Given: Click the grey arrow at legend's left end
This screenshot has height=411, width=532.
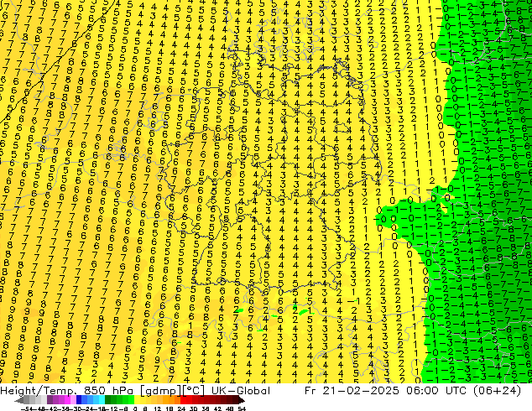Looking at the screenshot, I should pyautogui.click(x=19, y=400).
